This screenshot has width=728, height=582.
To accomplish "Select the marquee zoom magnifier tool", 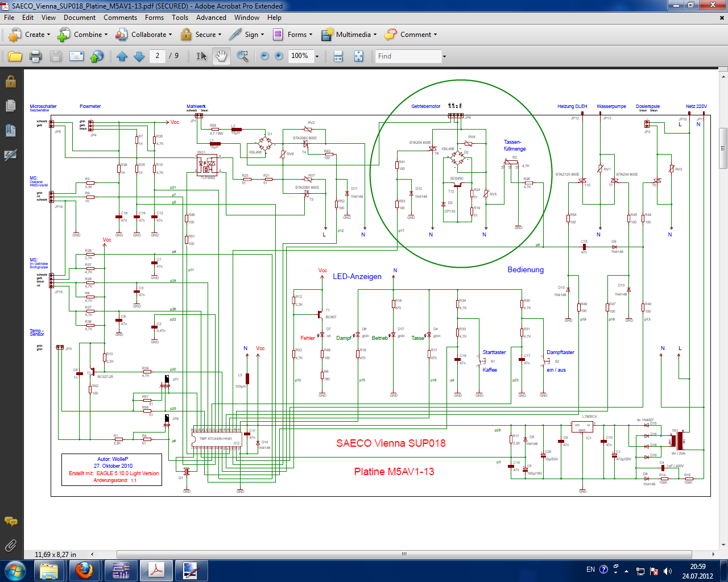I will coord(242,56).
